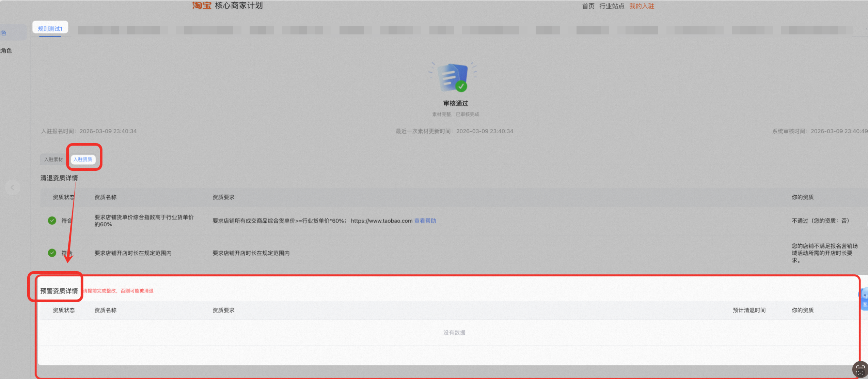Click 要求店铺货单价综合指数高于行业货单价的60% name cell

(144, 221)
